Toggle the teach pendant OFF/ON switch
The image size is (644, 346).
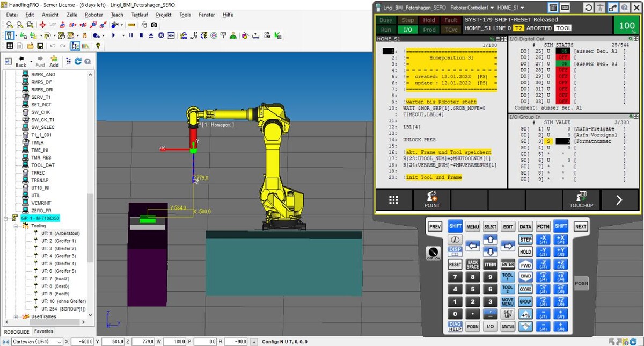[434, 253]
